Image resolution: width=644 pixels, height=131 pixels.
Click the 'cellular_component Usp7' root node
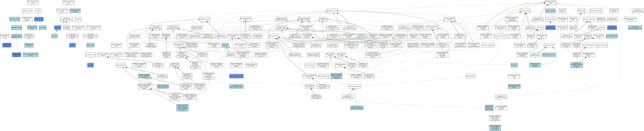coord(68,2)
